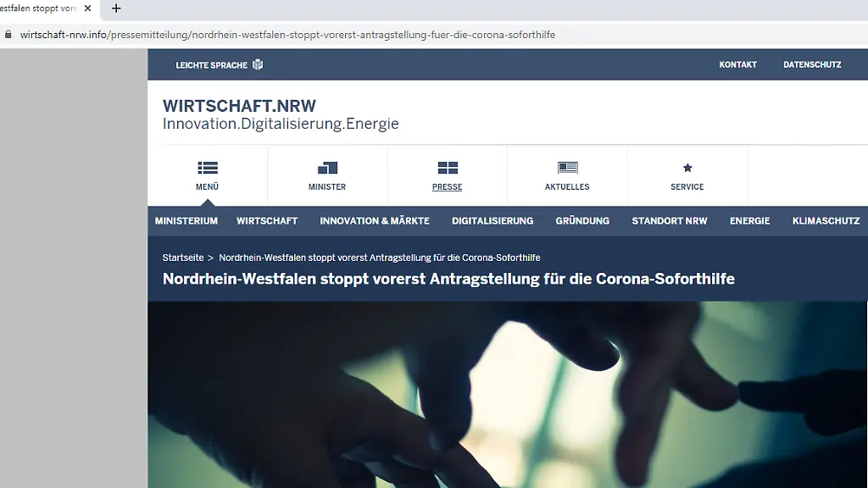
Task: Click the Service star icon
Action: (x=687, y=168)
